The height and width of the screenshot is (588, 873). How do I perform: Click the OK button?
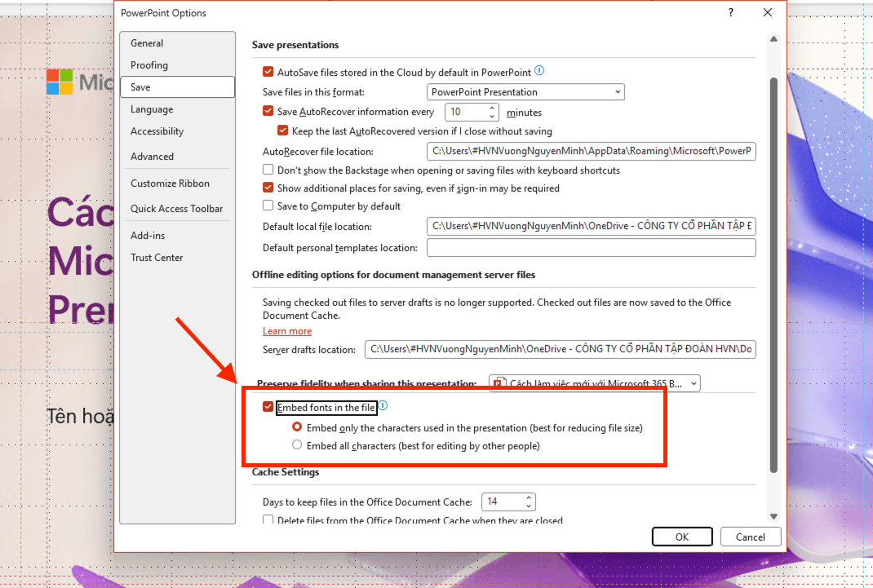pyautogui.click(x=682, y=537)
